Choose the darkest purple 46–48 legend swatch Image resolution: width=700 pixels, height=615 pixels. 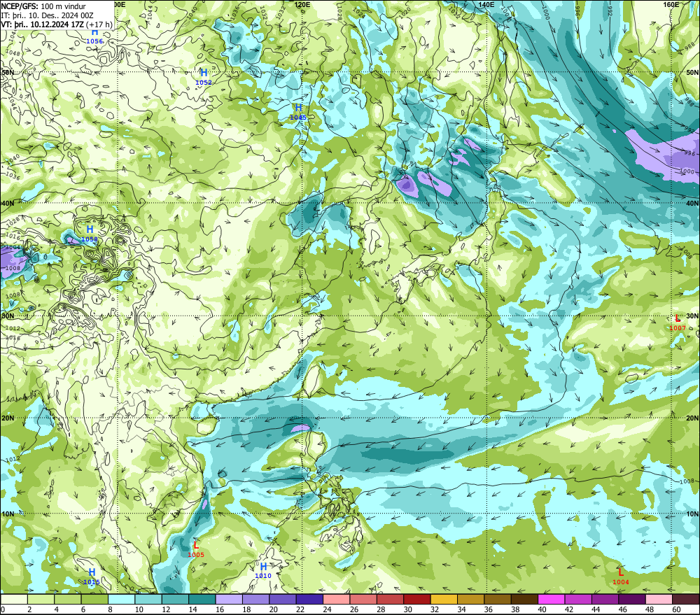point(631,599)
